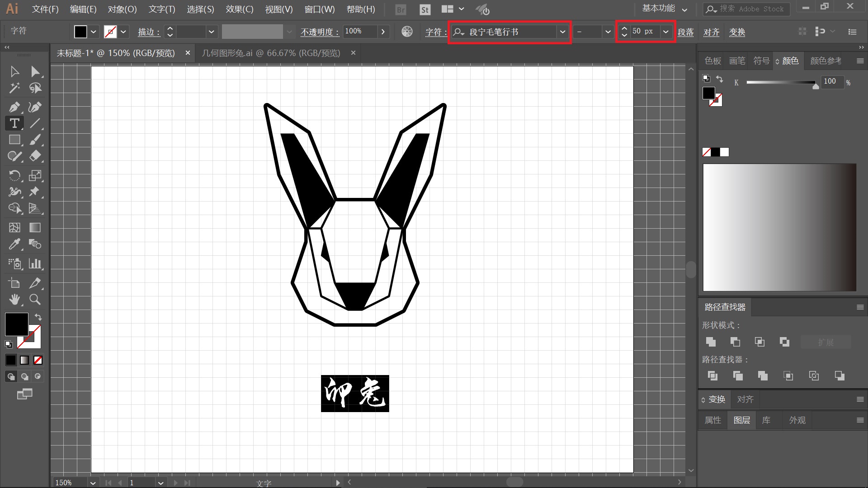Expand the zoom level dropdown
Image resolution: width=868 pixels, height=488 pixels.
coord(93,483)
